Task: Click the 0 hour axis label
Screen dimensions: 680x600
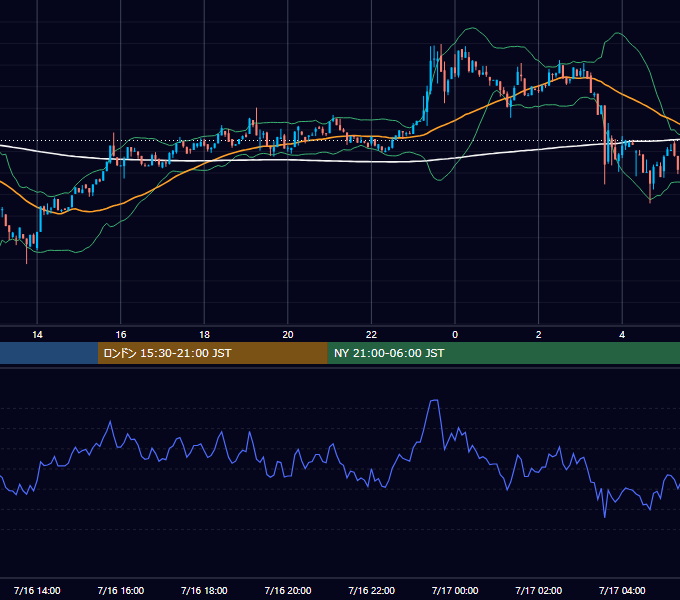Action: click(x=455, y=335)
